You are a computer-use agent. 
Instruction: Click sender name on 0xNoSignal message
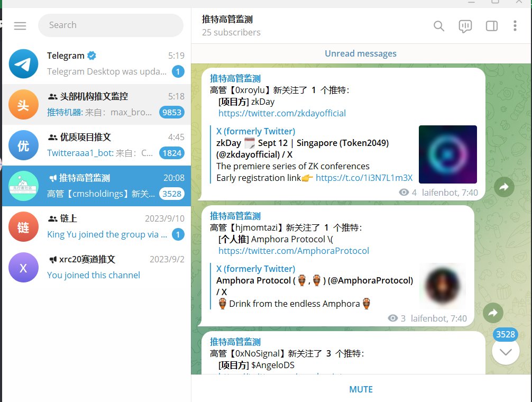point(235,342)
